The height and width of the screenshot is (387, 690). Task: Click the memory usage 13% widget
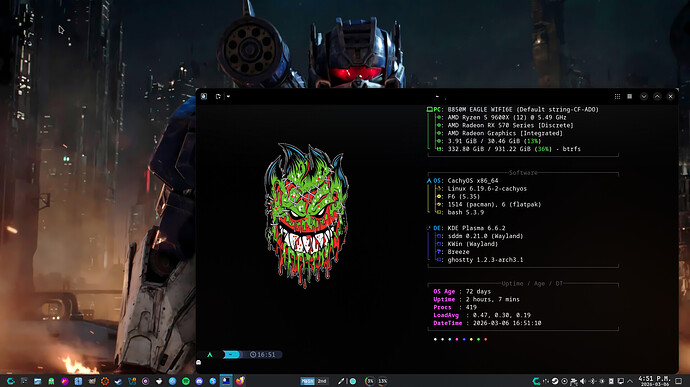coord(383,381)
